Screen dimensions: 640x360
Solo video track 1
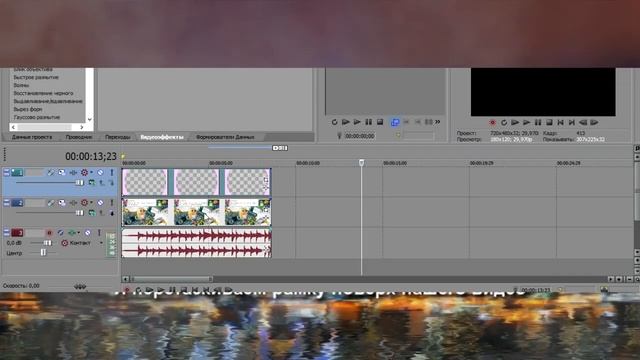(x=111, y=173)
